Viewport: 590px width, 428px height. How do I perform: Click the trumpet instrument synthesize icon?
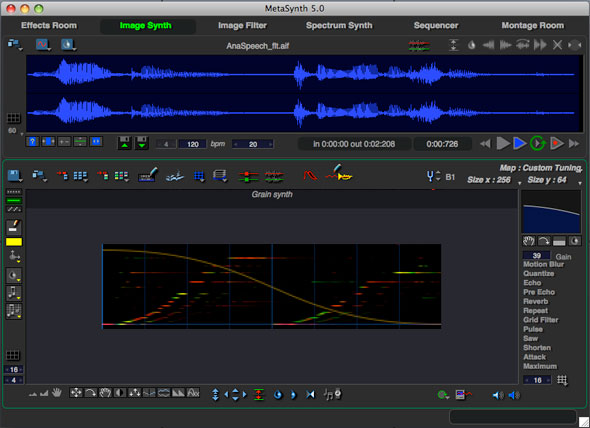(339, 173)
